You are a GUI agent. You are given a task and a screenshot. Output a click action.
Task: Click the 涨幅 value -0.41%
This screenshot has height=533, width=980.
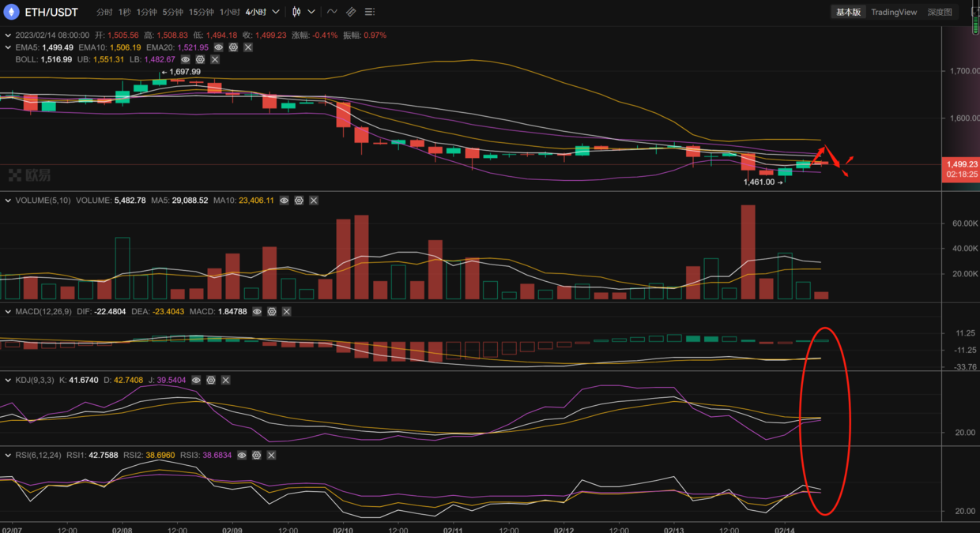point(324,36)
